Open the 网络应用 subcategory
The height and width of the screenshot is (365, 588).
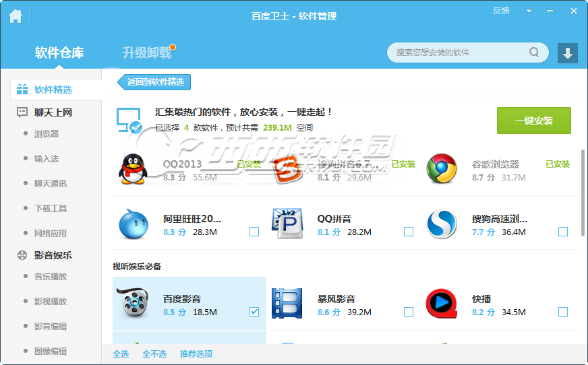click(x=51, y=233)
